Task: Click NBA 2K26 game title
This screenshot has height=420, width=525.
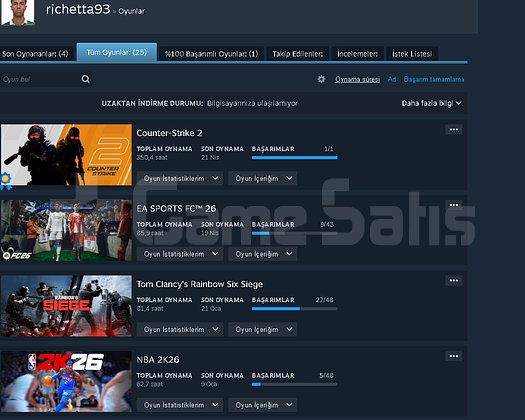Action: tap(158, 360)
